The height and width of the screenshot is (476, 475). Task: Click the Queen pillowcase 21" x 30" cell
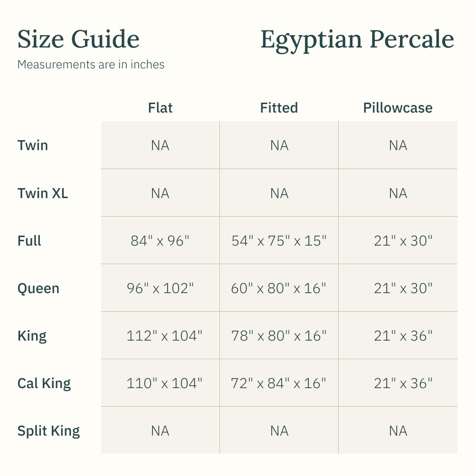click(x=403, y=288)
